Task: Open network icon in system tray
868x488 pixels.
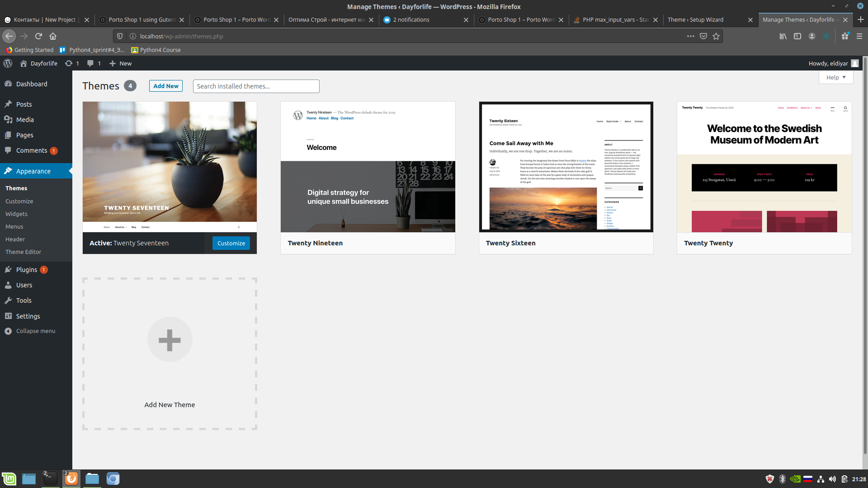Action: (821, 479)
